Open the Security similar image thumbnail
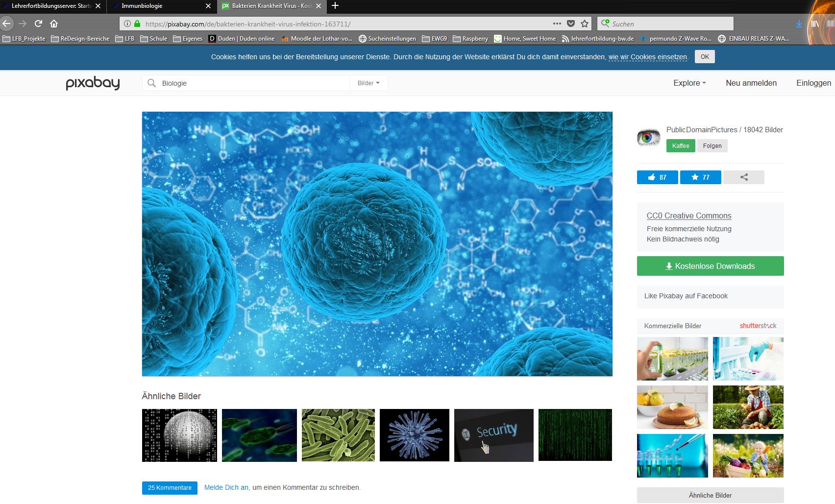Viewport: 835px width, 504px height. [x=494, y=435]
